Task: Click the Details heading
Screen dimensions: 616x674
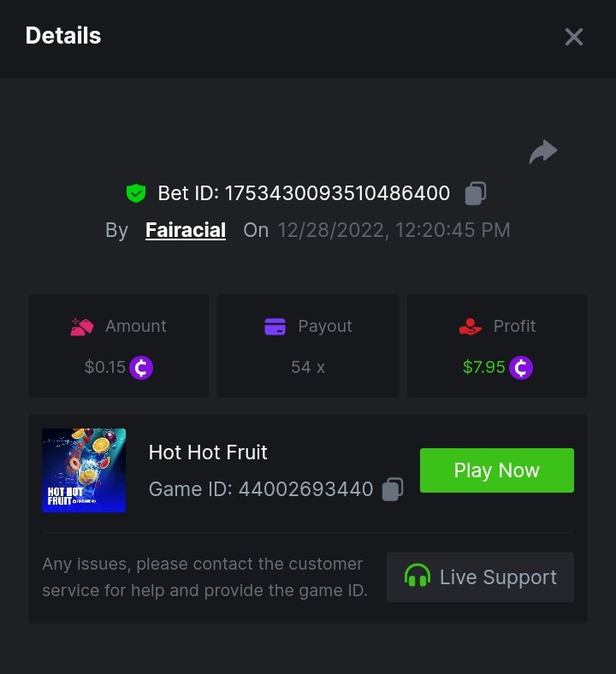Action: [63, 36]
